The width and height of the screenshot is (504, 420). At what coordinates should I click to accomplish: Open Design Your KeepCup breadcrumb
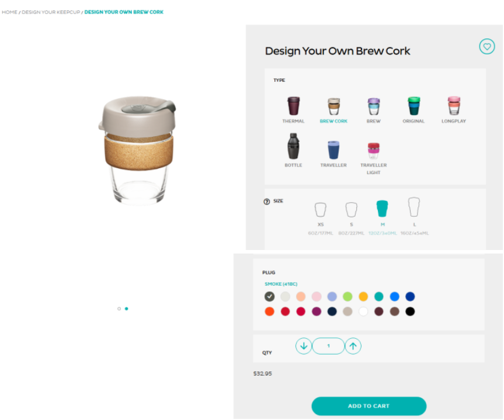point(51,12)
